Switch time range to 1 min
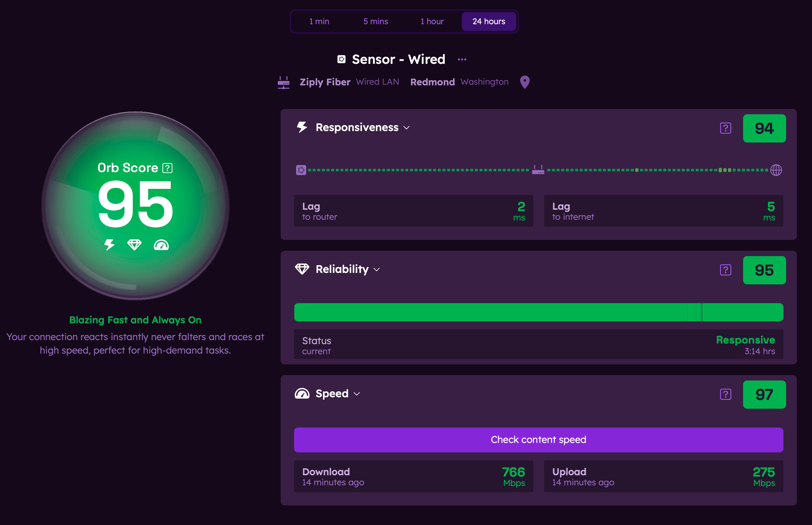The image size is (812, 525). pos(319,22)
